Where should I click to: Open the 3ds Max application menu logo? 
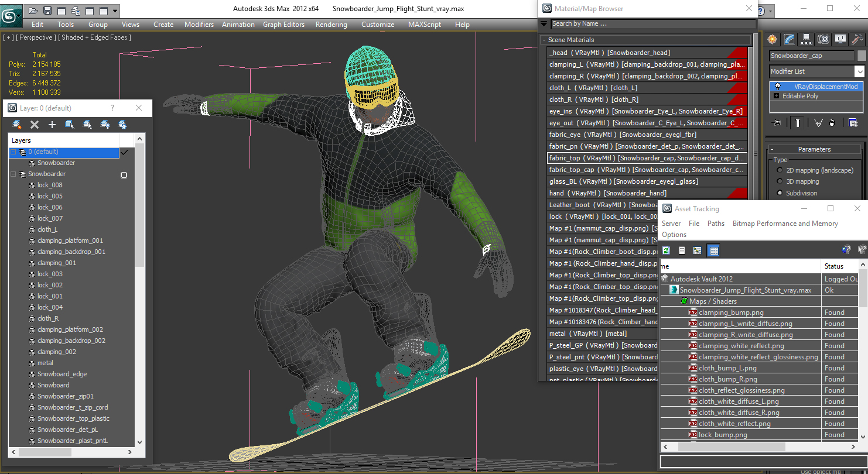11,15
